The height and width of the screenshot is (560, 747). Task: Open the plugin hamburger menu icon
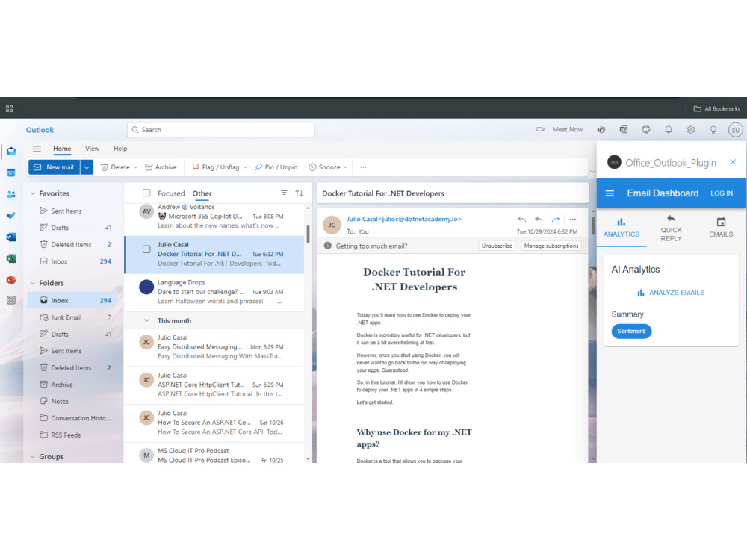[610, 193]
